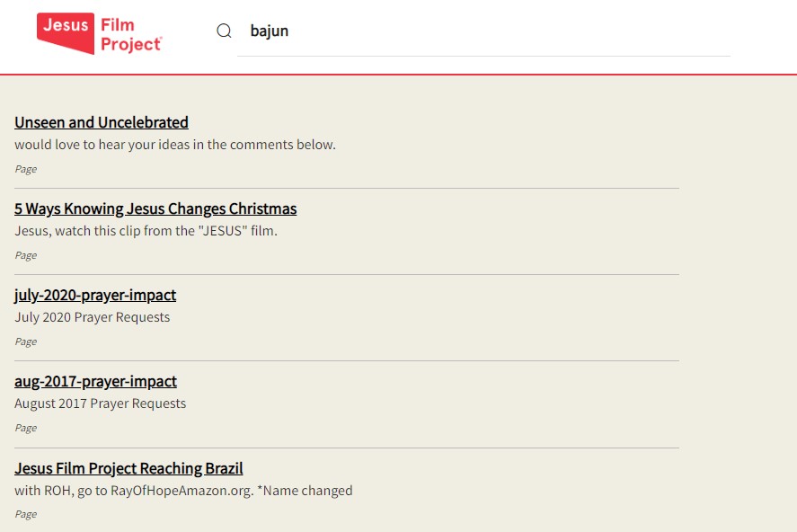Click the 'RayOfHopeAmazon.org' description snippet
The image size is (797, 532).
tap(183, 491)
